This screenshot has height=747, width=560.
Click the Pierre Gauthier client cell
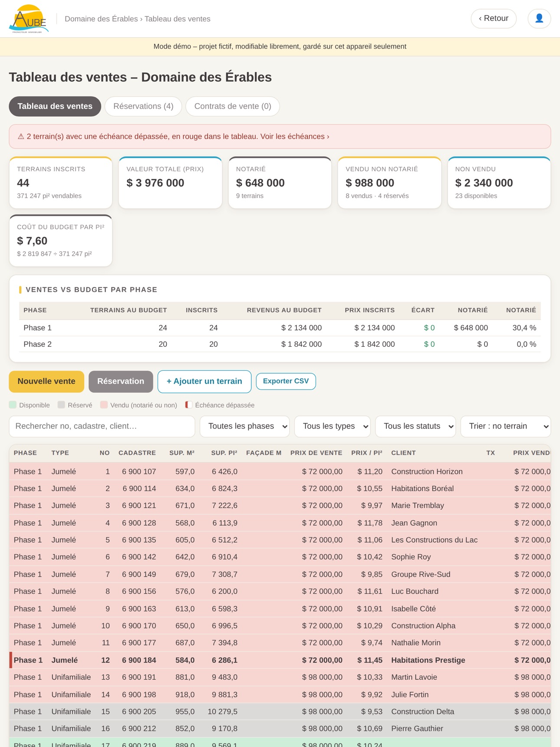point(417,729)
